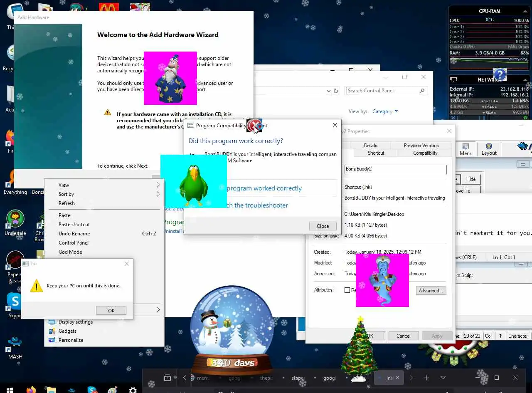This screenshot has width=532, height=393.
Task: Click the search magnifier in Control Panel
Action: 422,91
